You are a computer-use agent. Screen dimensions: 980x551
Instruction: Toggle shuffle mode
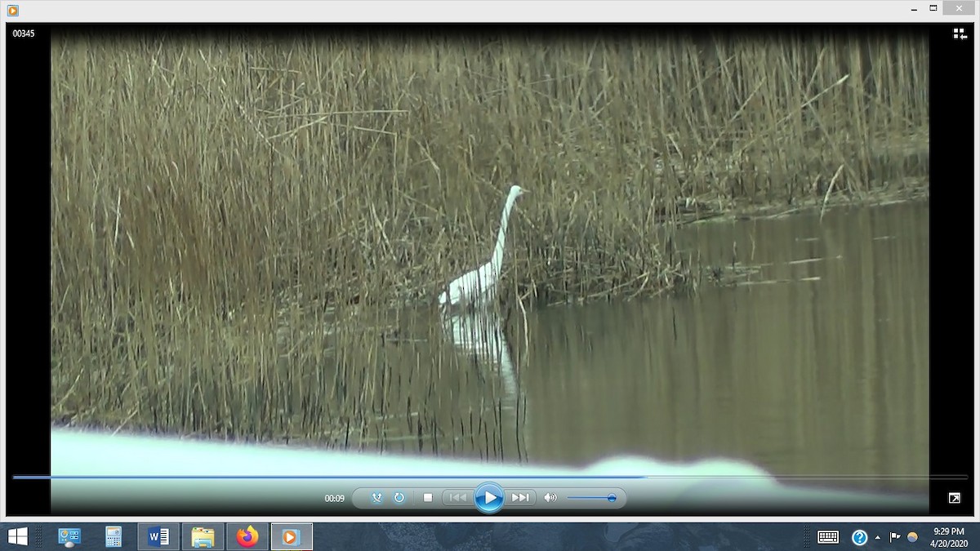click(x=376, y=498)
